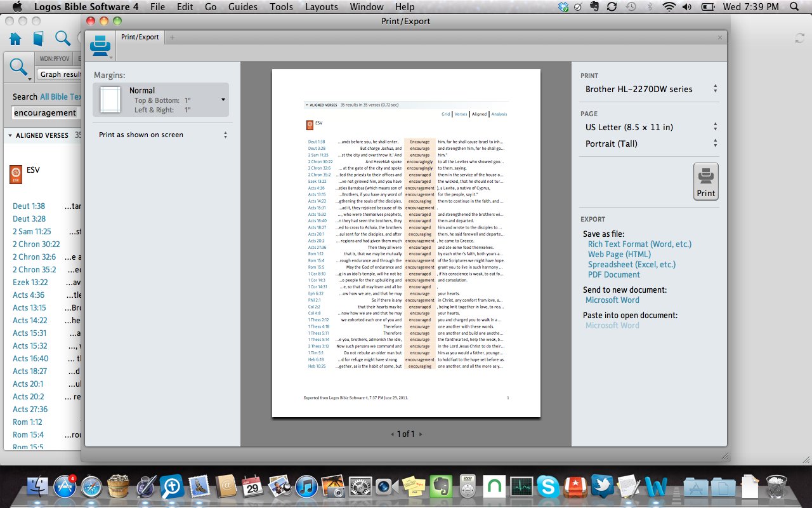Select the Print/Export tab
Image resolution: width=812 pixels, height=508 pixels.
coord(140,37)
